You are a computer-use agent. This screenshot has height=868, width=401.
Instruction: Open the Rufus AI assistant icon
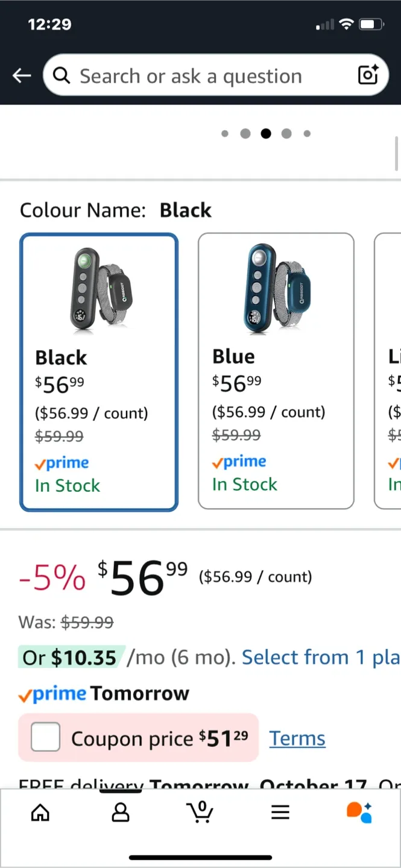tap(359, 813)
